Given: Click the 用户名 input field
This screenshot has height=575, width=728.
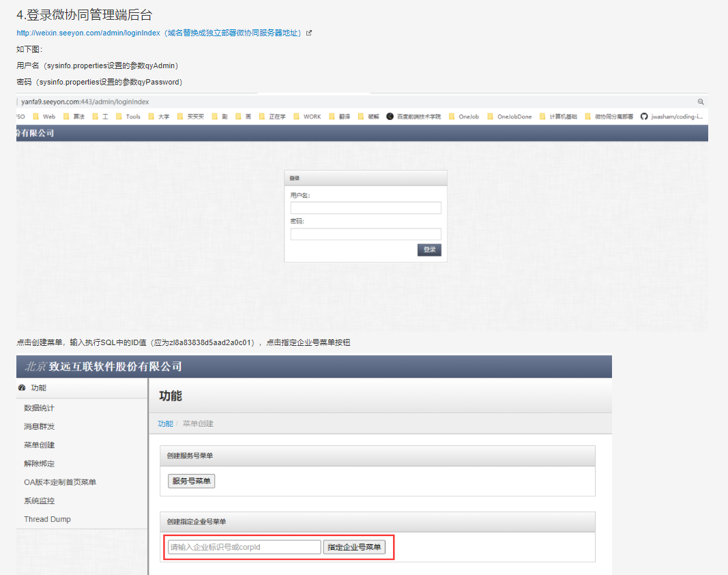Looking at the screenshot, I should click(x=366, y=208).
